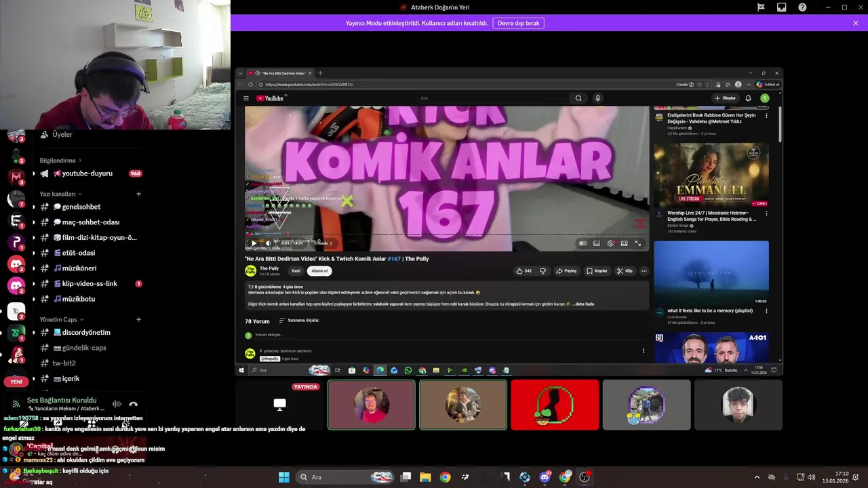The image size is (868, 488).
Task: Click Devre dışı bırak in purple banner
Action: click(519, 23)
